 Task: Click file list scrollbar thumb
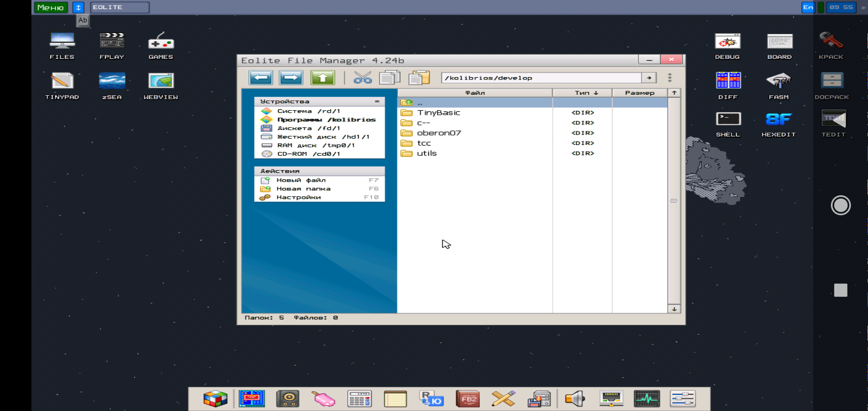[x=674, y=201]
